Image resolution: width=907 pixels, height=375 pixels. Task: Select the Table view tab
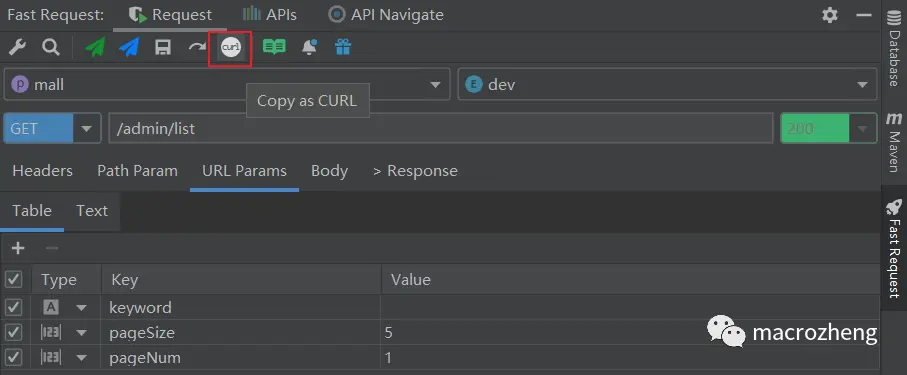coord(32,211)
